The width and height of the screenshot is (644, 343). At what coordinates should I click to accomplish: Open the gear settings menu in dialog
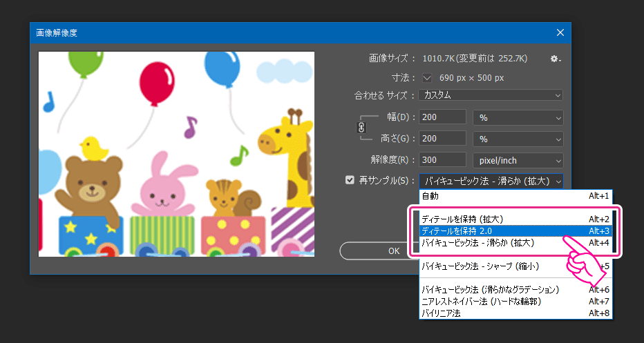[555, 59]
